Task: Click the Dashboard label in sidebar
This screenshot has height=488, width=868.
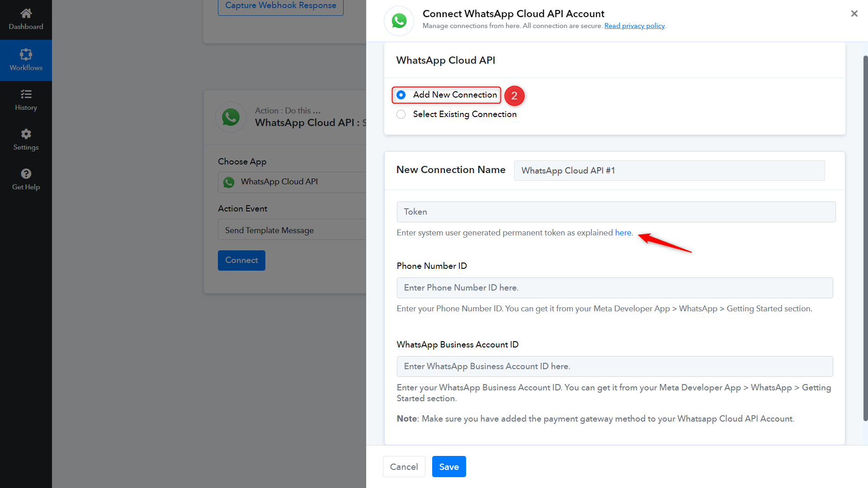Action: pos(26,27)
